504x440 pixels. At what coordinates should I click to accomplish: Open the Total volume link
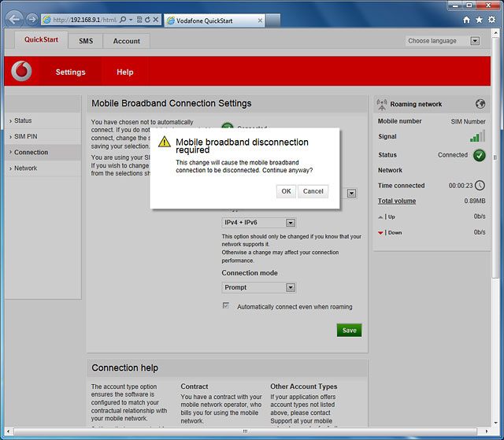click(397, 201)
